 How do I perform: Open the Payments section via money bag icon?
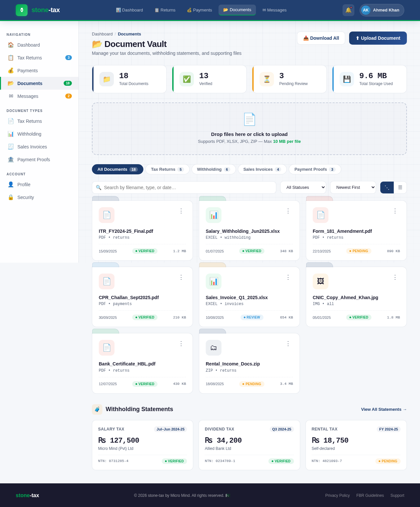(x=10, y=71)
